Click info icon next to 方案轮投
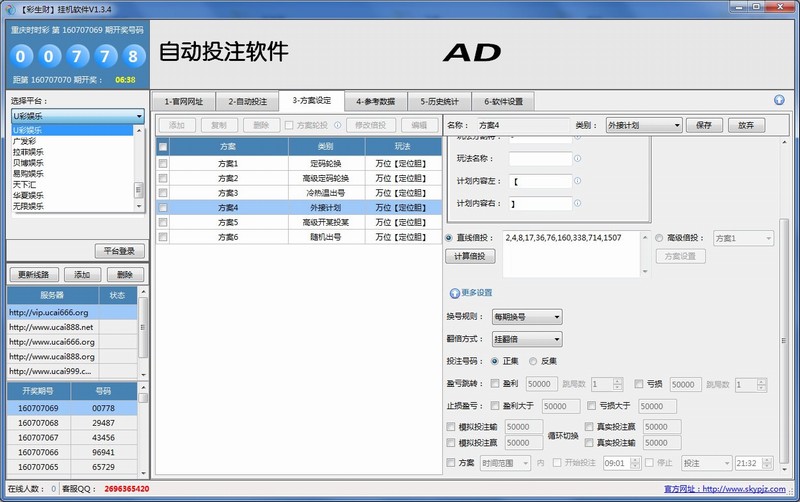The width and height of the screenshot is (800, 502). click(337, 125)
